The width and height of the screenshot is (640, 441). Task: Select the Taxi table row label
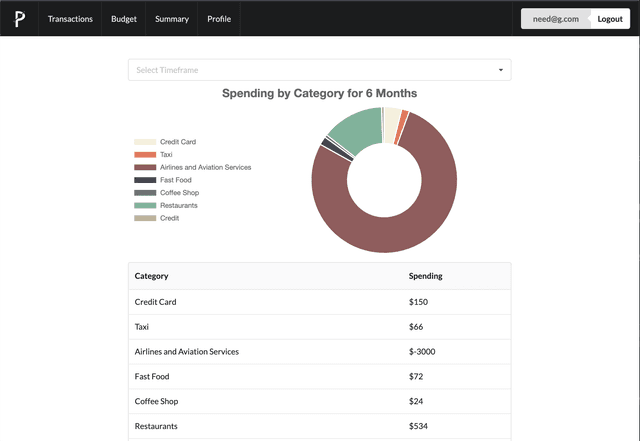click(x=142, y=327)
